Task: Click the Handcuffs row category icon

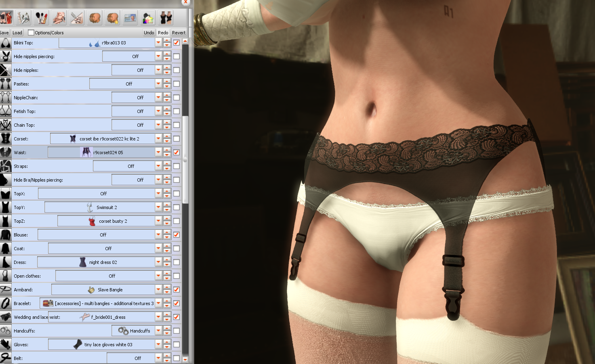Action: coord(6,331)
